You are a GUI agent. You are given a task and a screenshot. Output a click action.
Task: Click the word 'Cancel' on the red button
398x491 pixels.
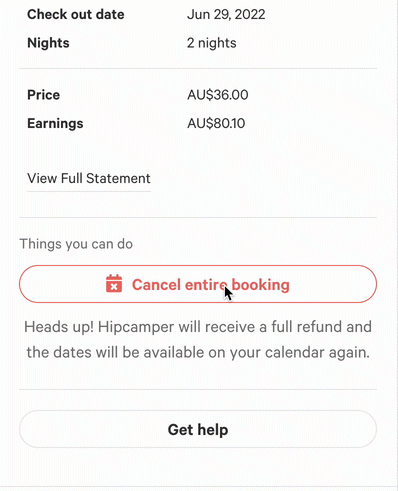point(156,285)
